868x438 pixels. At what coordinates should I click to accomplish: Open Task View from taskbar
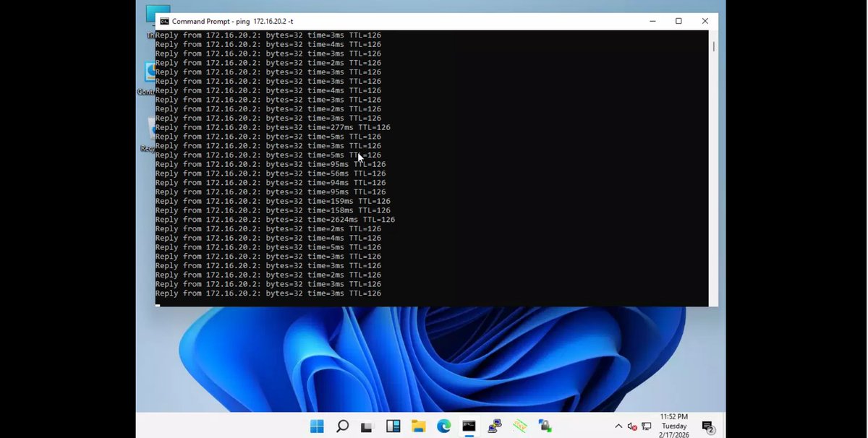(367, 426)
